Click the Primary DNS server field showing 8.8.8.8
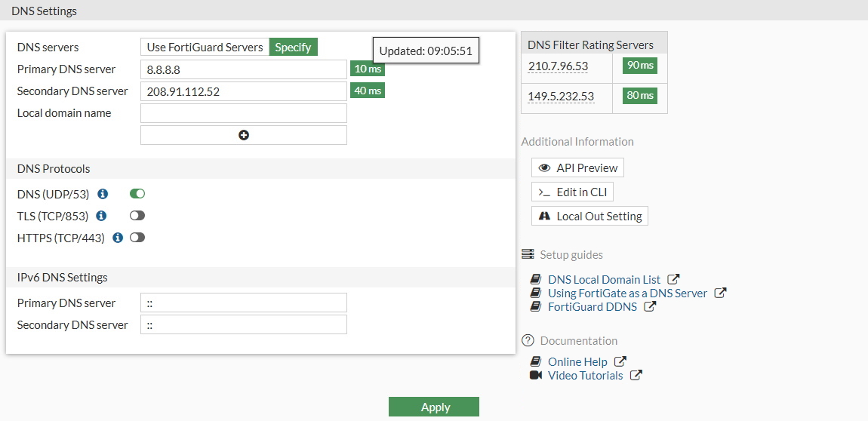Image resolution: width=868 pixels, height=421 pixels. 243,69
